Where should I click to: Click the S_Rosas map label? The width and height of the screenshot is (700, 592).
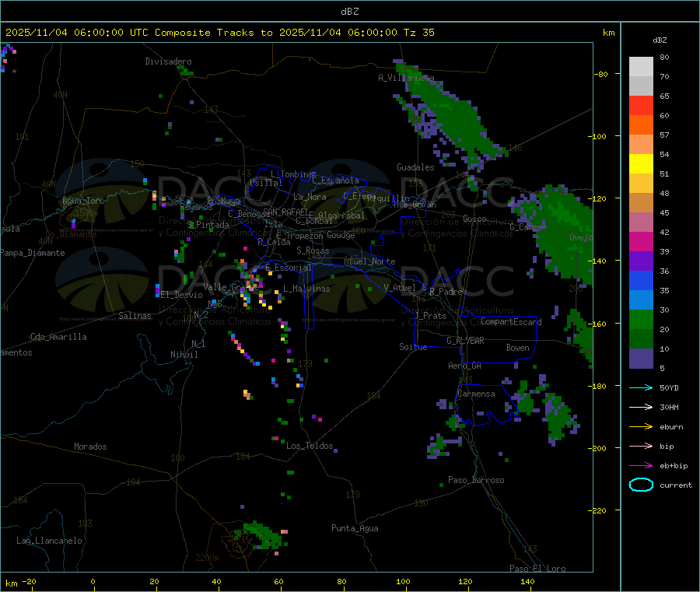(313, 250)
